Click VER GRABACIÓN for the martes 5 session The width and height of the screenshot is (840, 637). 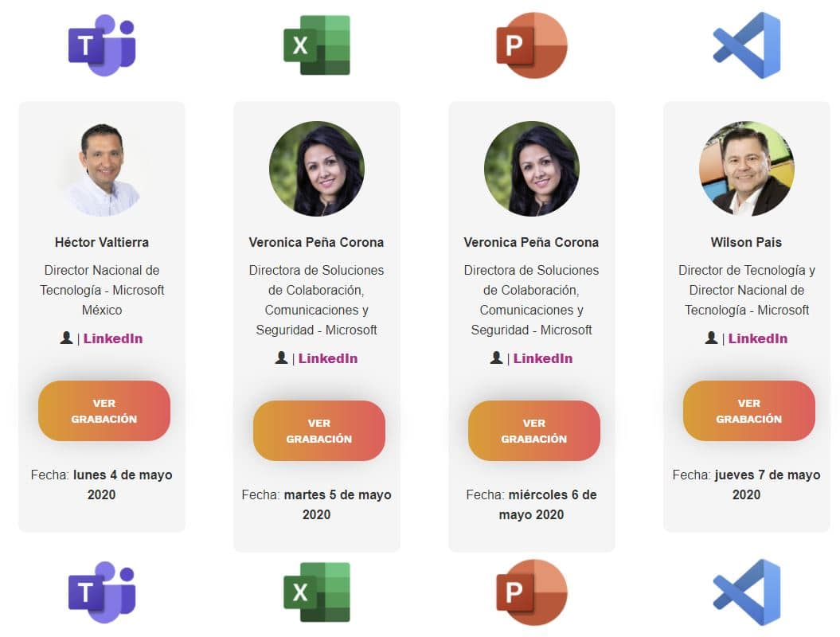point(318,431)
